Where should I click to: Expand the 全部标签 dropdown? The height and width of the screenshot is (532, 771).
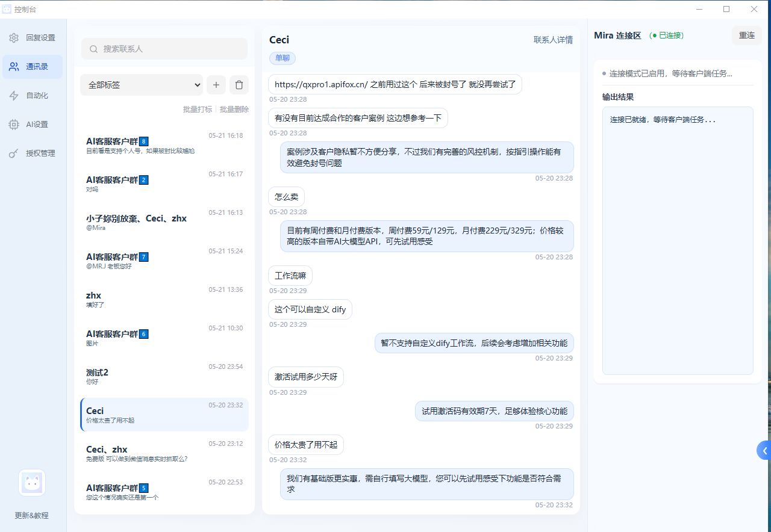(x=142, y=85)
